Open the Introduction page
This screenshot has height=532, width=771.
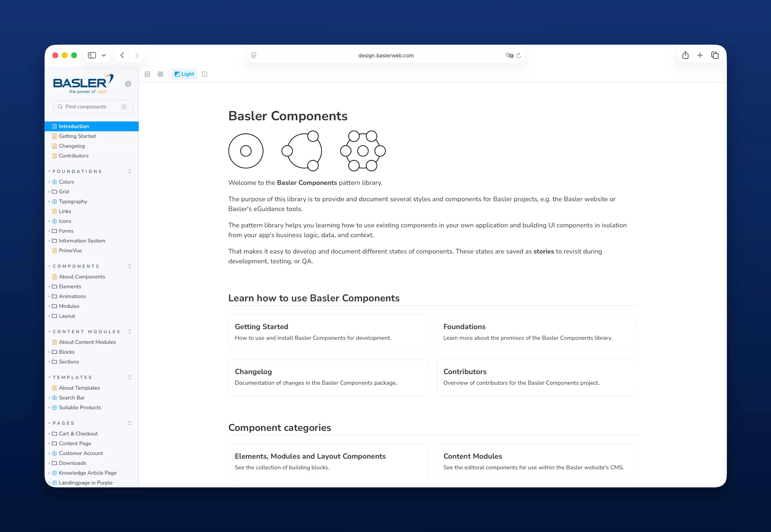pos(73,126)
